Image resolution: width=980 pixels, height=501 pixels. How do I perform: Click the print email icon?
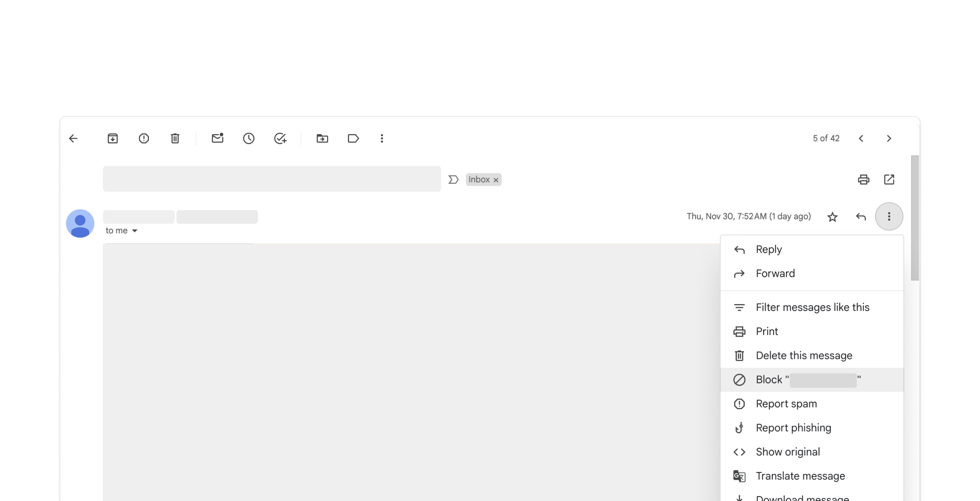[x=864, y=179]
